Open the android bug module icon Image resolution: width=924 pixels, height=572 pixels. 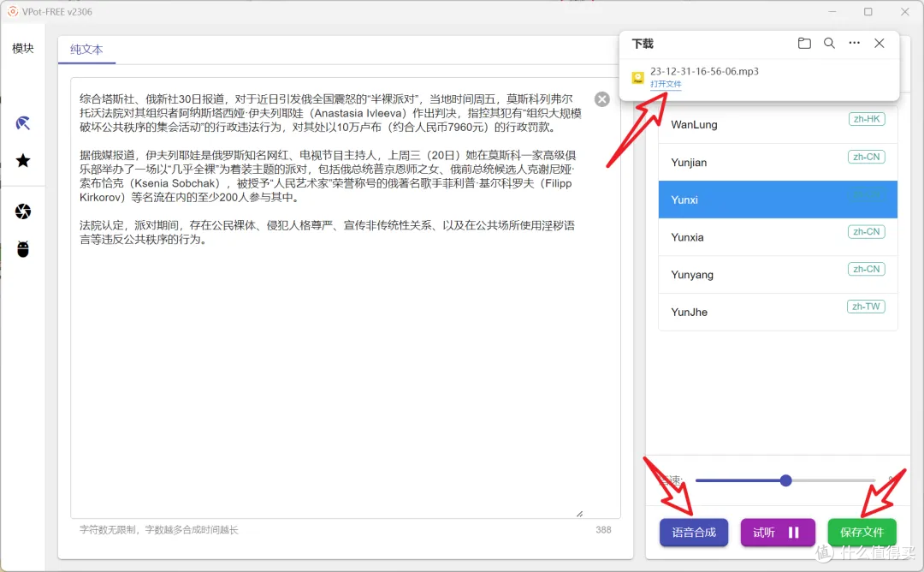click(23, 249)
